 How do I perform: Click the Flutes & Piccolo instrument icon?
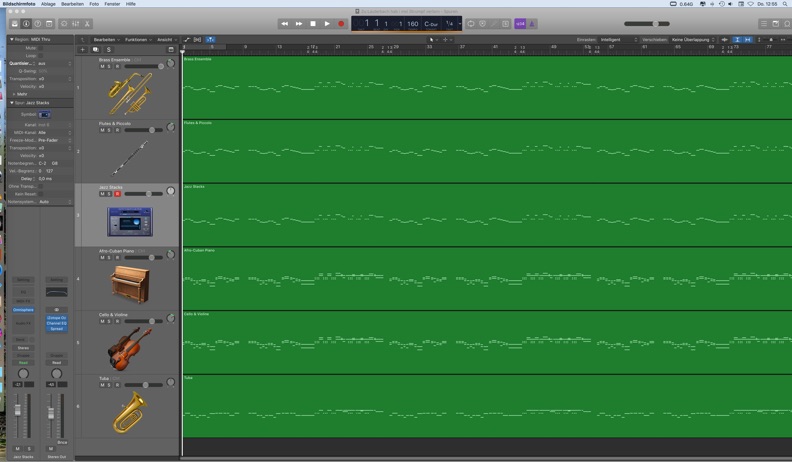130,158
